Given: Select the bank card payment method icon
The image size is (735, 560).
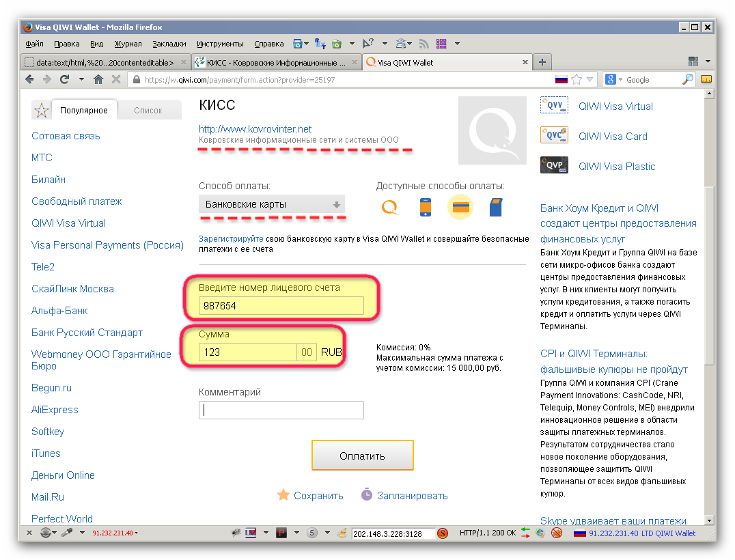Looking at the screenshot, I should (x=460, y=207).
